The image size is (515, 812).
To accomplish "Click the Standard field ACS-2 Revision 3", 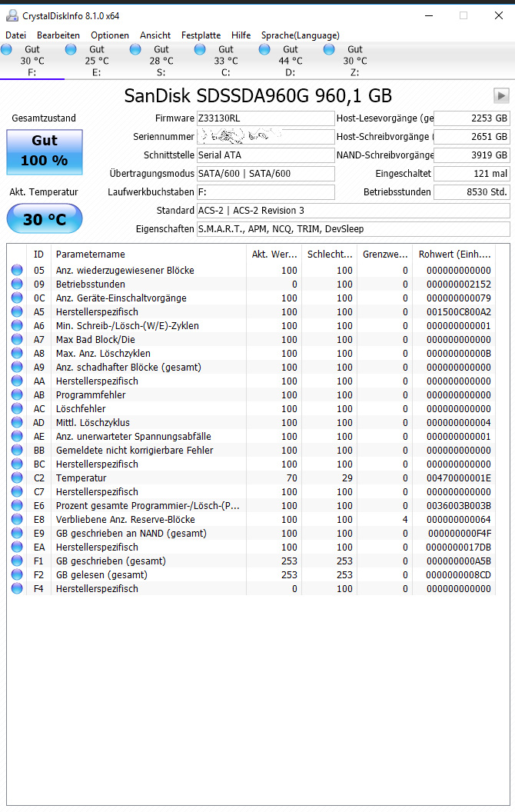I will point(354,210).
